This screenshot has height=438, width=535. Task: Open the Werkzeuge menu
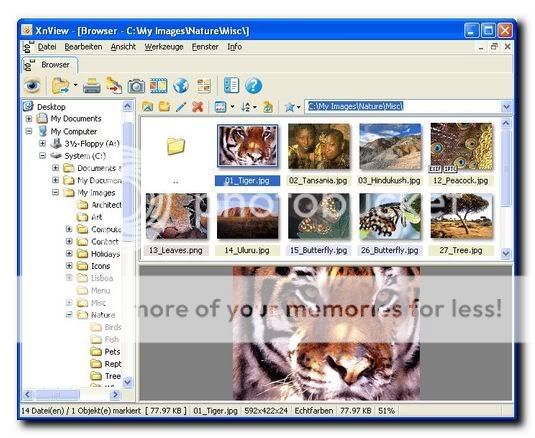pos(164,47)
